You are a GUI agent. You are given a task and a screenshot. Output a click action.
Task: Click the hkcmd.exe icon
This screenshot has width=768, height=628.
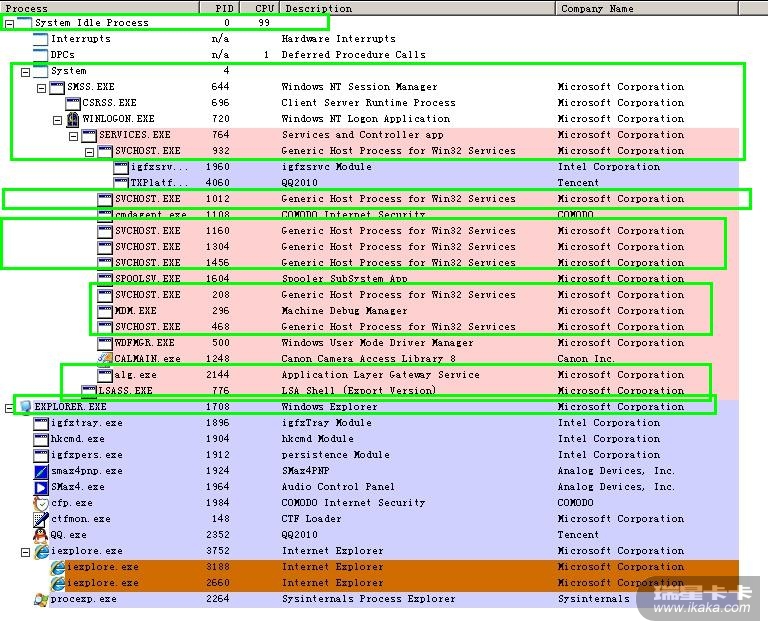[40, 439]
